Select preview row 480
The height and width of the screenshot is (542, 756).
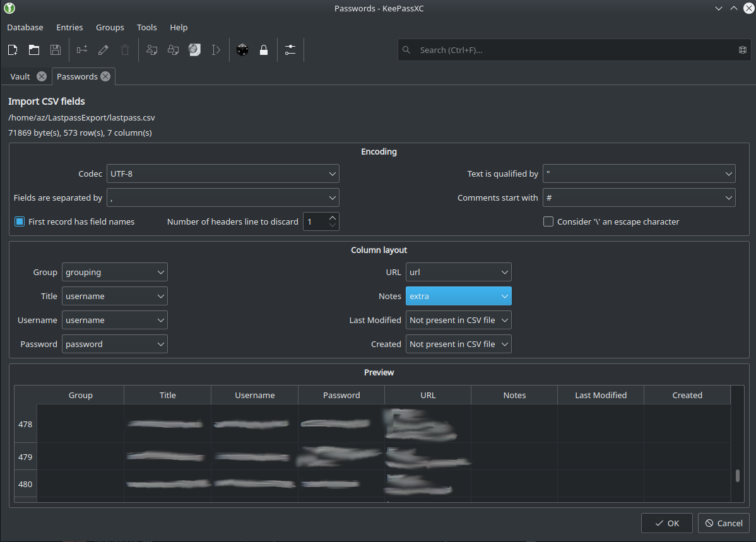click(25, 484)
